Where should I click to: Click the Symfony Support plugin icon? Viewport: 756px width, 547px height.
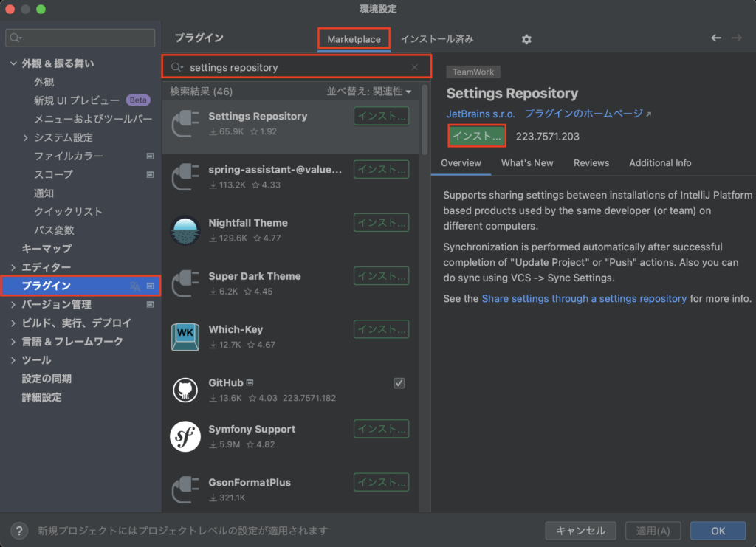click(x=185, y=436)
